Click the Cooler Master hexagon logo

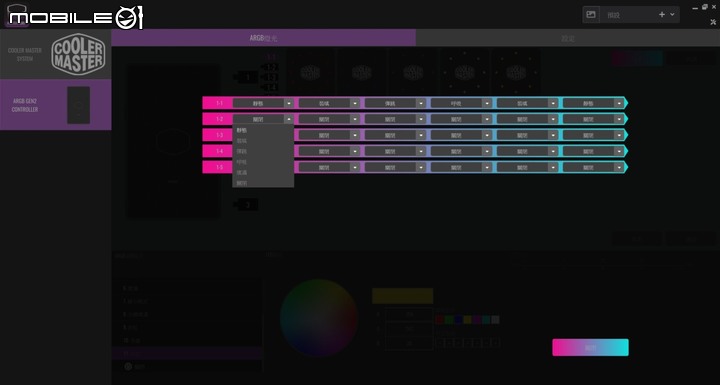click(x=78, y=54)
